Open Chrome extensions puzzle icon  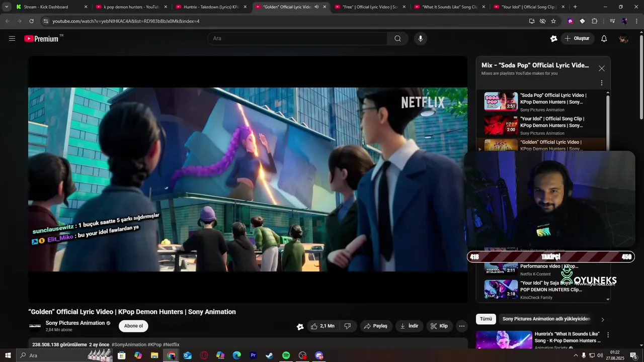(594, 21)
